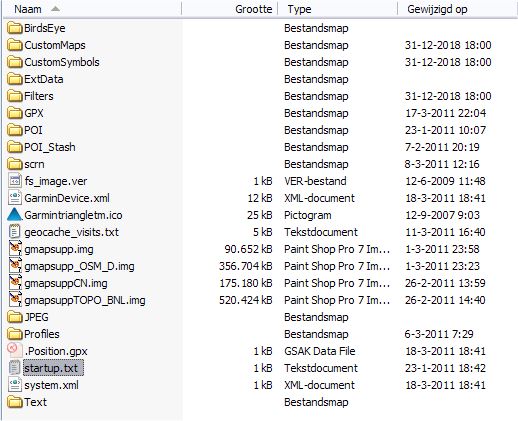Select the CustomMaps folder name
Viewport: 518px width, 421px height.
(55, 45)
